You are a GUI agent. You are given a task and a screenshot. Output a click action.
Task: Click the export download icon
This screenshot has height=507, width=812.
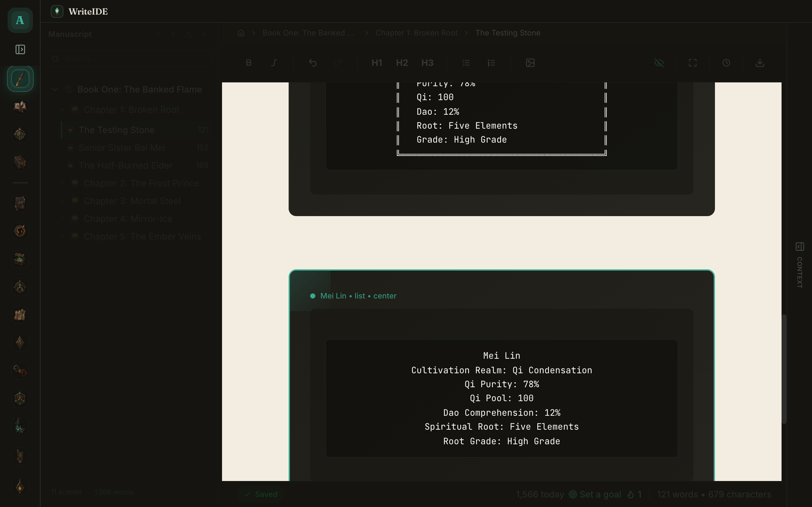click(760, 63)
